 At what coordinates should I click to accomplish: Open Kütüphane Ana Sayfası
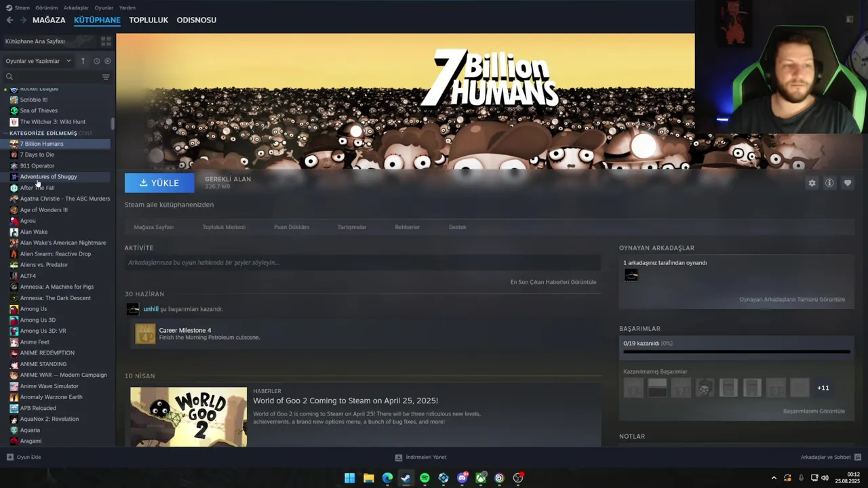coord(35,41)
